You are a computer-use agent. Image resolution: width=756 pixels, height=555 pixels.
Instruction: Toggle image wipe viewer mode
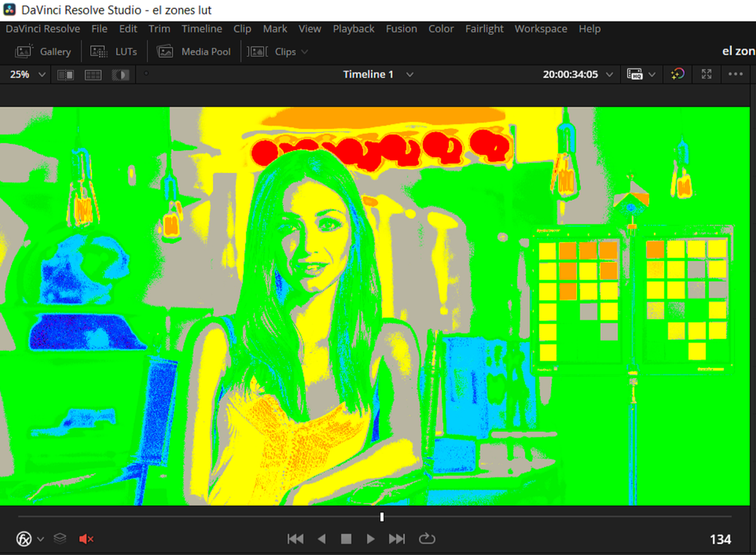pyautogui.click(x=66, y=75)
